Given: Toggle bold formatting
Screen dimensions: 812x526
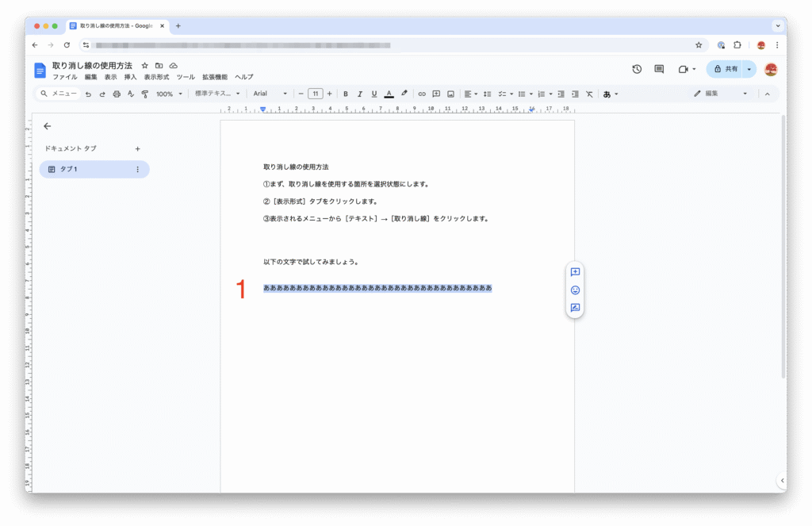Looking at the screenshot, I should (x=346, y=94).
